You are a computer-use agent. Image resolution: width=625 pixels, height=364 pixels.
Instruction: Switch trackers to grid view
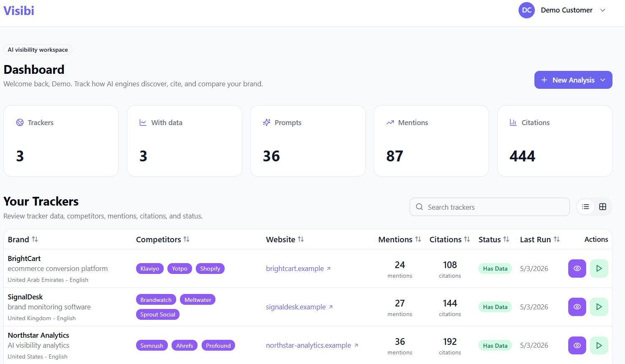coord(602,207)
